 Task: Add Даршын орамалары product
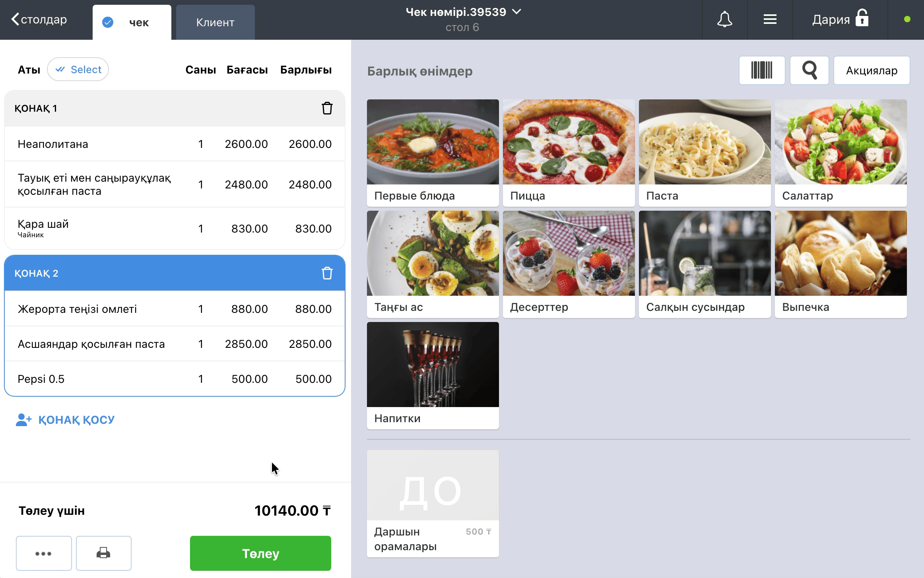433,503
